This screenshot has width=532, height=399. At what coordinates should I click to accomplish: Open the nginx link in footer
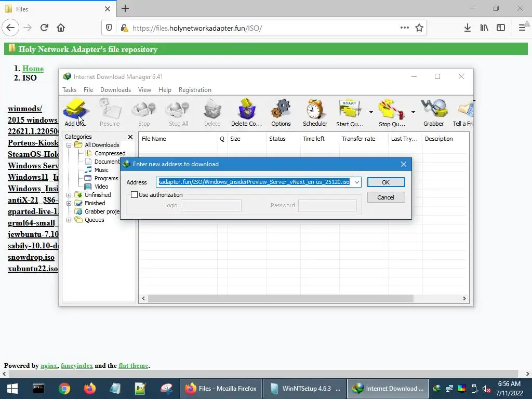click(x=49, y=366)
